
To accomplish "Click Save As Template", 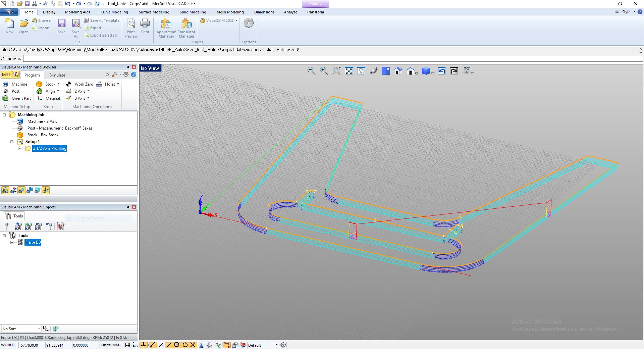I will [102, 20].
